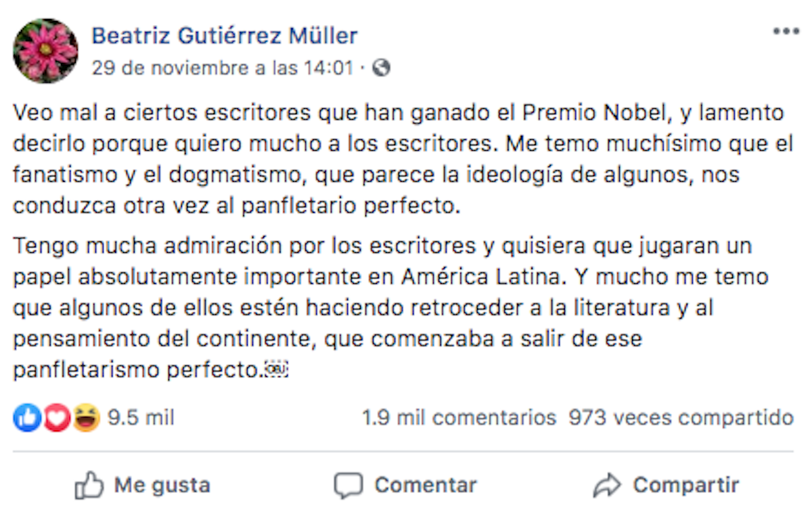This screenshot has width=812, height=518.
Task: Open the post options three-dot menu
Action: click(x=786, y=32)
